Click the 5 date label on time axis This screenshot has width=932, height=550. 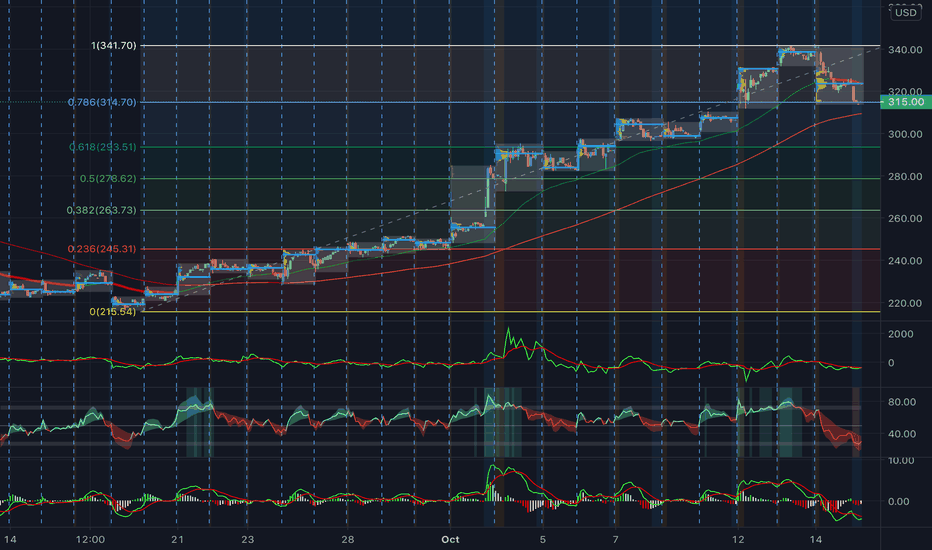tap(543, 540)
